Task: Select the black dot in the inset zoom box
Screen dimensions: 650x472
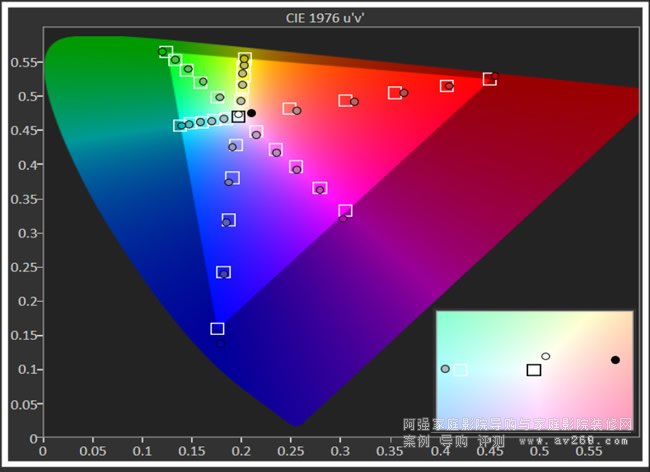Action: [615, 360]
